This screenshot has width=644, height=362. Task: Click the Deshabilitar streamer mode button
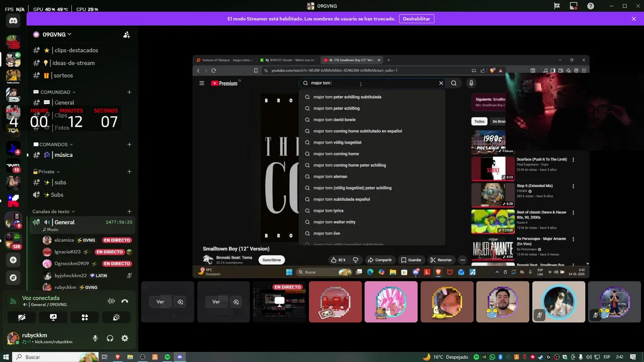[417, 19]
